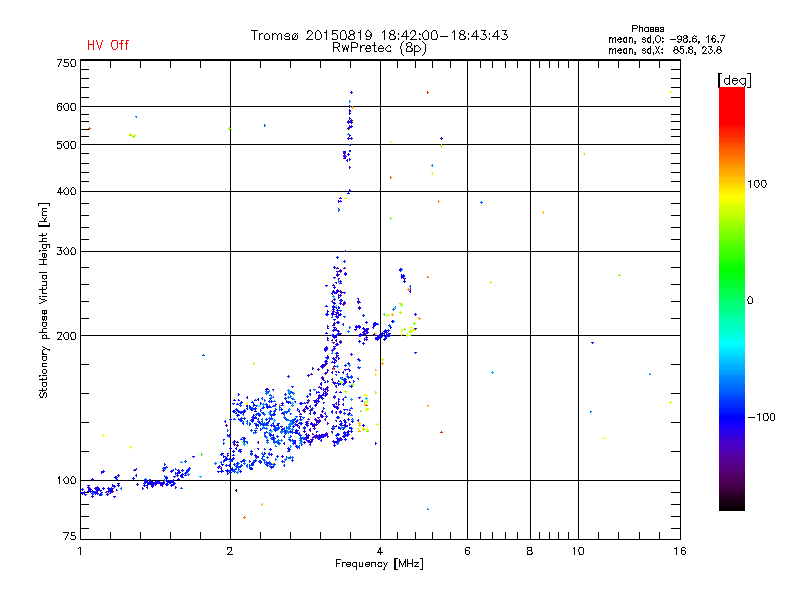The width and height of the screenshot is (800, 600).
Task: Click the colorbar tick label '100'
Action: 757,184
